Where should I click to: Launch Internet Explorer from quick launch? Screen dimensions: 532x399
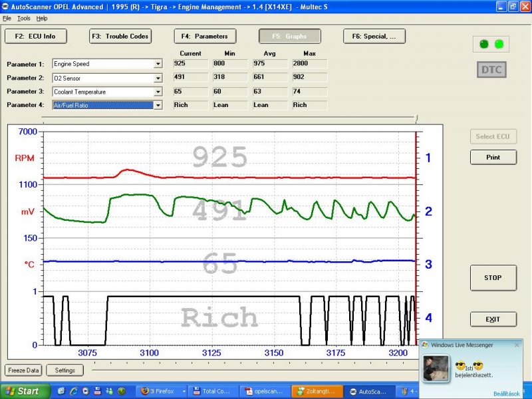point(74,391)
